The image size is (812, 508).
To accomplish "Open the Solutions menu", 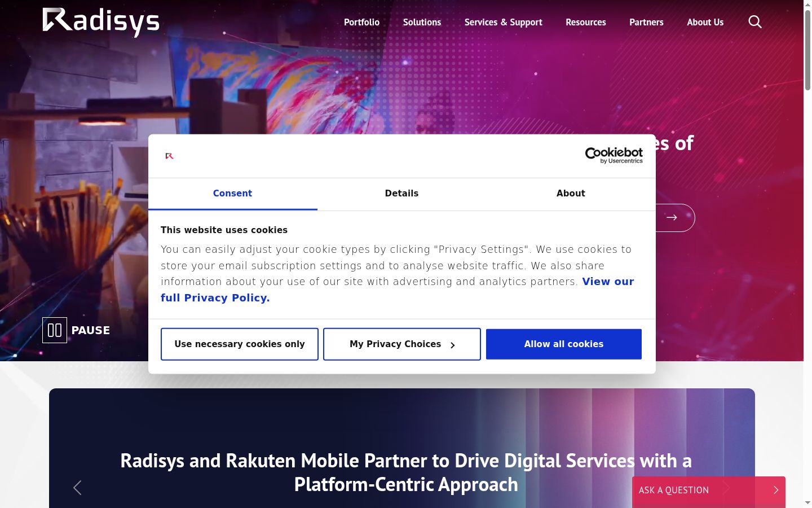I will coord(422,22).
